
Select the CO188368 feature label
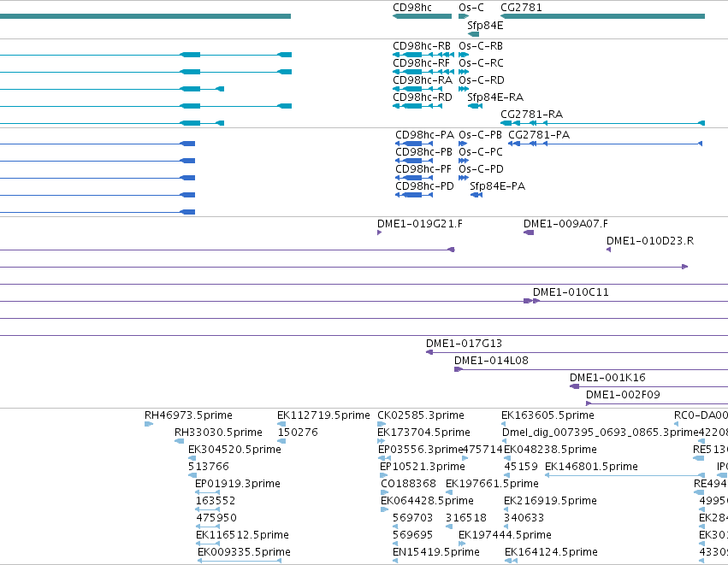point(409,484)
